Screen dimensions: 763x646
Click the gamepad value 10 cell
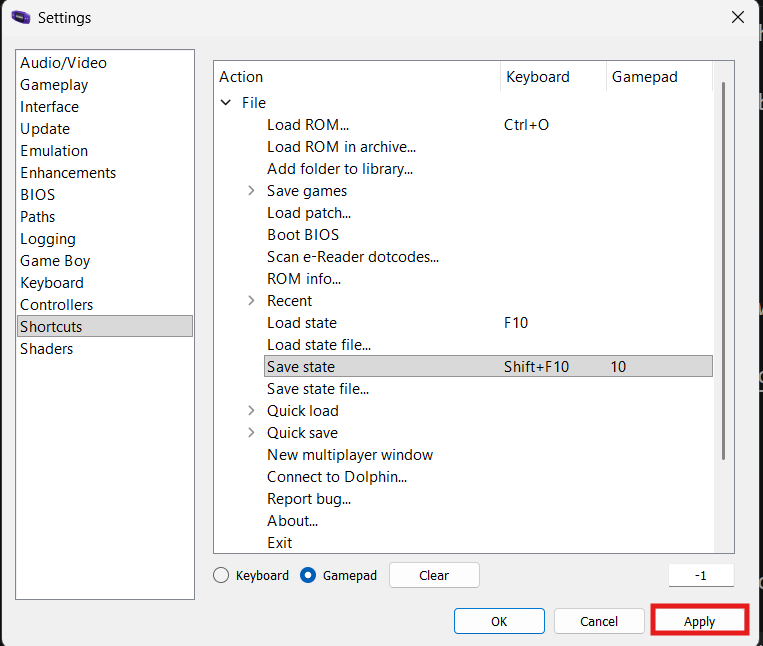[x=618, y=366]
